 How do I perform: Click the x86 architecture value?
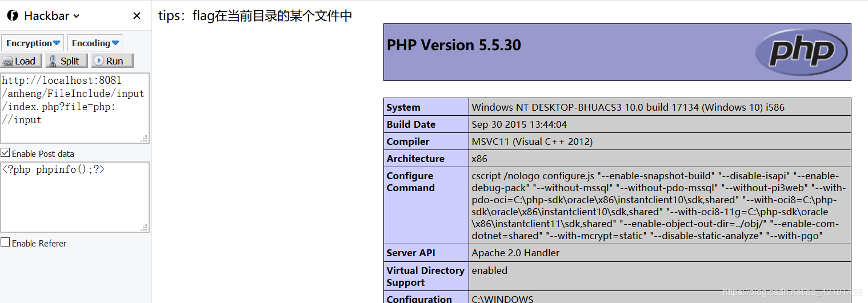pyautogui.click(x=479, y=159)
